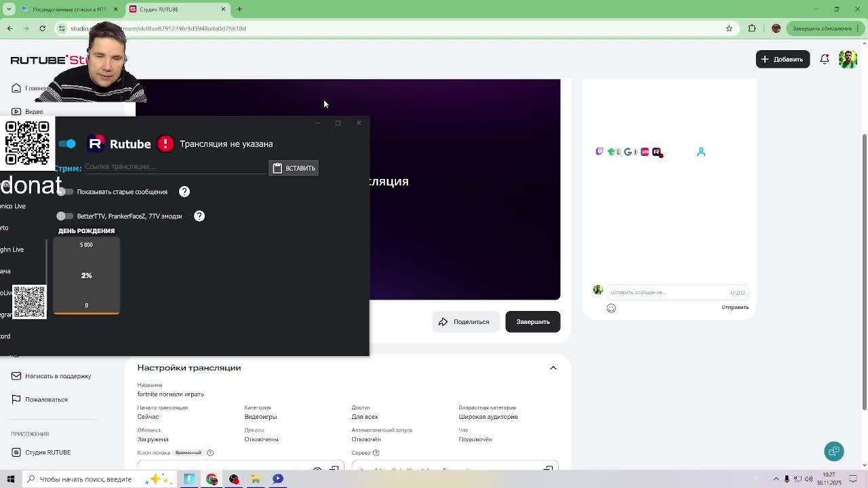This screenshot has height=488, width=868.
Task: Focus the stream link input field
Action: 174,167
